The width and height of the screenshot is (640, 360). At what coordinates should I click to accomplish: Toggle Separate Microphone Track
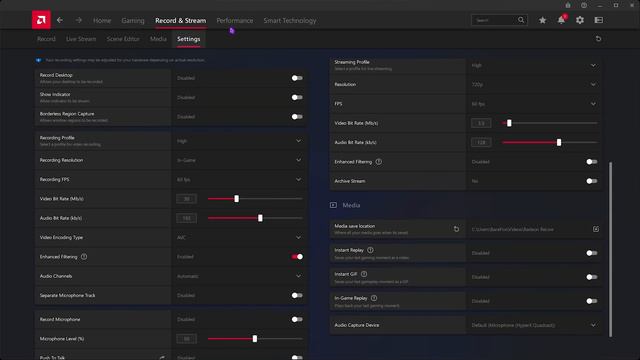(297, 295)
